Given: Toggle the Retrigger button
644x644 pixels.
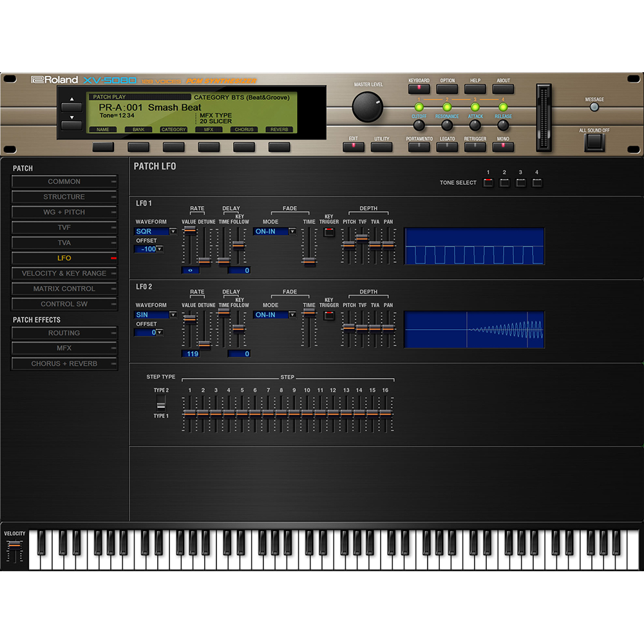Looking at the screenshot, I should tap(475, 147).
